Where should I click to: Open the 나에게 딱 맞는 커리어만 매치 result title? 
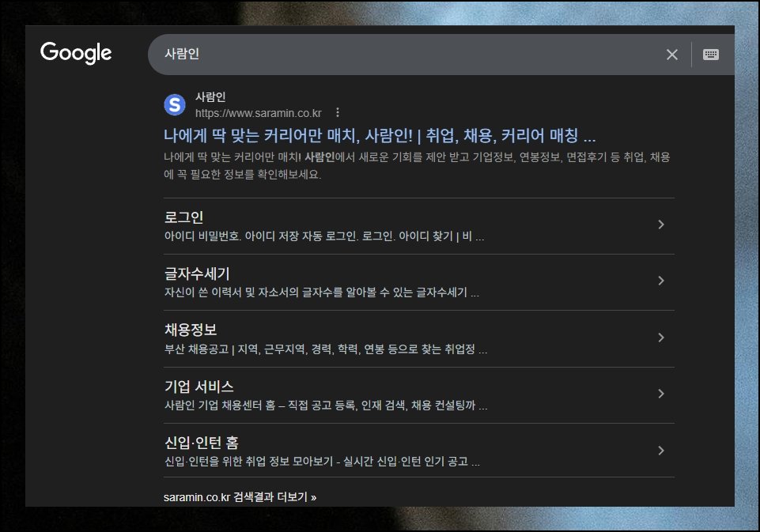(x=380, y=135)
